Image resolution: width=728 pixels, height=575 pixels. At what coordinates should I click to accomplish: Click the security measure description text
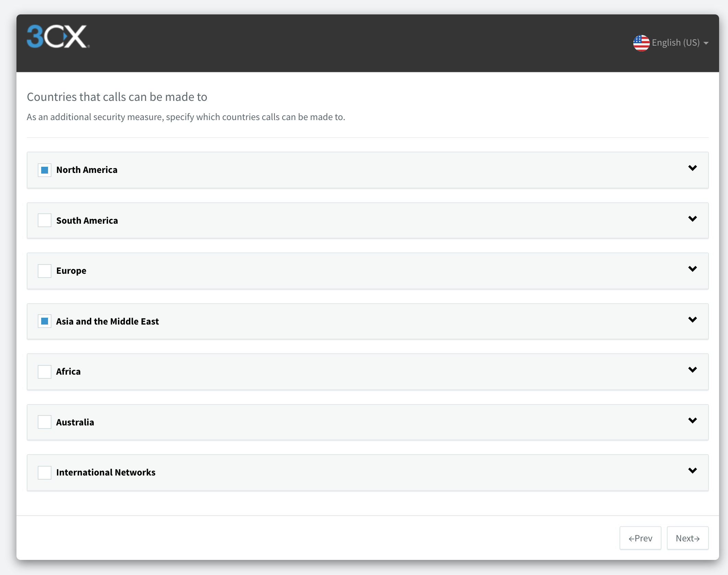(186, 117)
